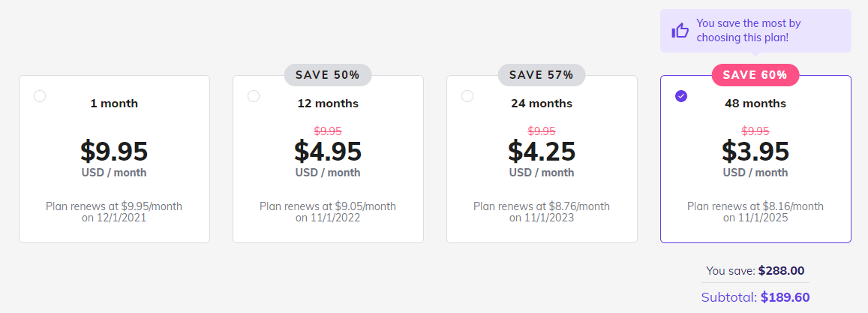Click the "24 months" plan title
Image resolution: width=868 pixels, height=313 pixels.
[x=542, y=104]
